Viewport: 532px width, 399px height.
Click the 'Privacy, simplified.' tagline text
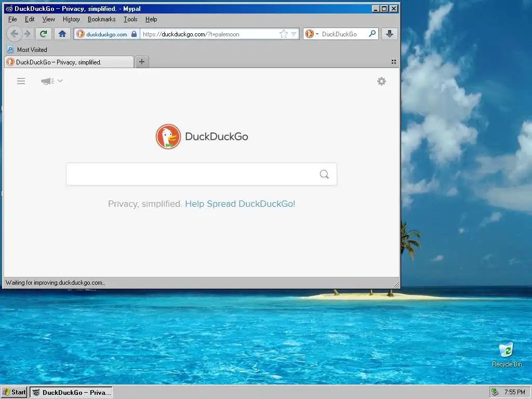[x=145, y=204]
